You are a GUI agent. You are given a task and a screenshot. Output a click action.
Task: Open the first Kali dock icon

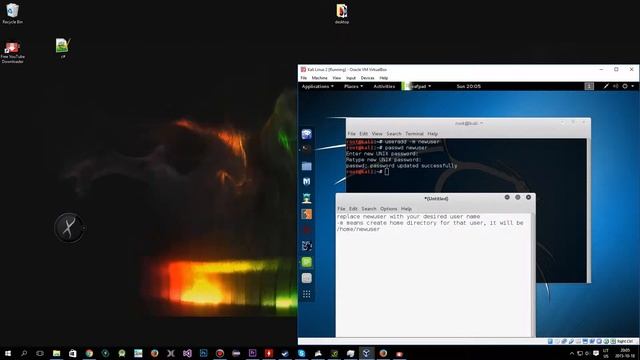307,134
